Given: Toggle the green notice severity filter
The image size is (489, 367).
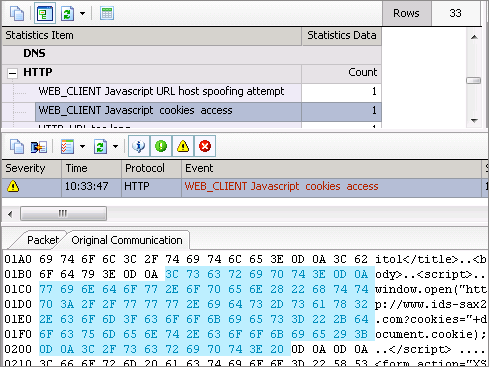Looking at the screenshot, I should (x=161, y=146).
